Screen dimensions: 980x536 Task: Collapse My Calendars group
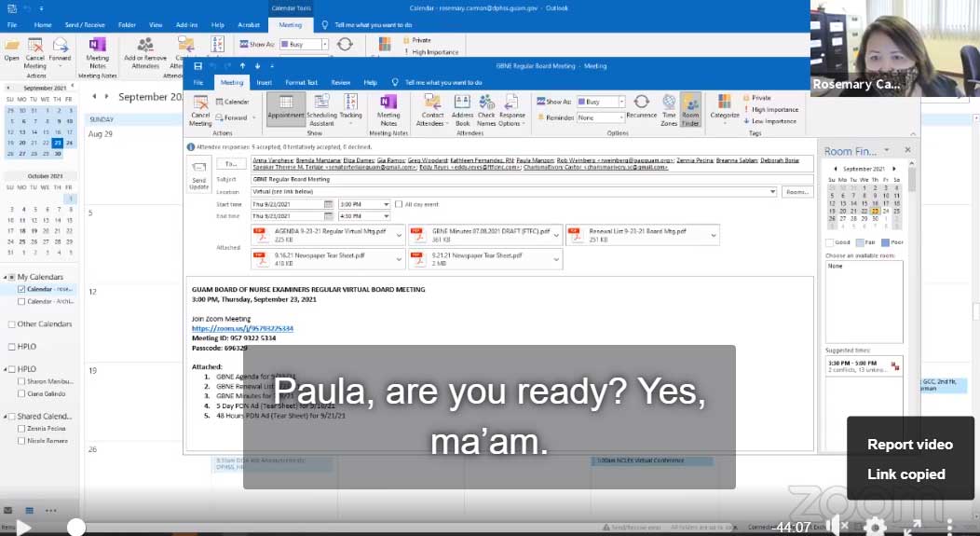click(6, 277)
